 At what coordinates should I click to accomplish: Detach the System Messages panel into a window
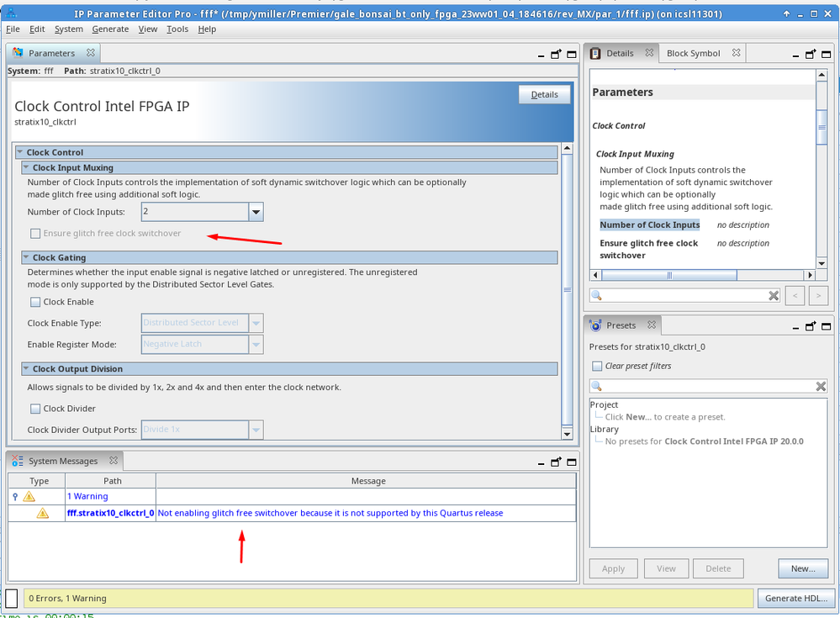pos(556,462)
